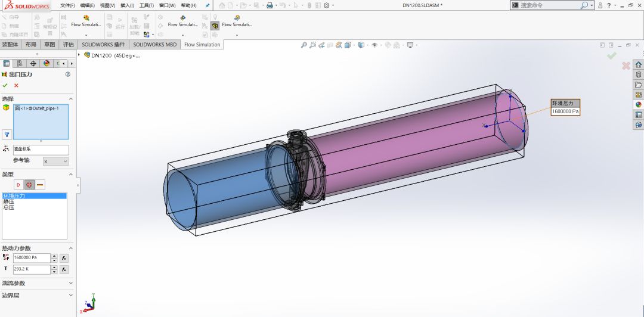Adjust the pressure value spinner

pos(54,258)
